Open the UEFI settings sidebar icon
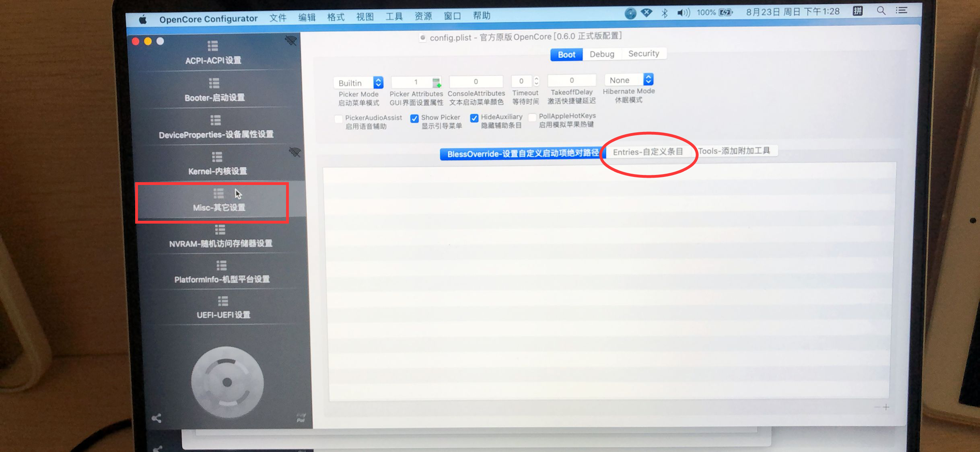The height and width of the screenshot is (452, 980). pyautogui.click(x=223, y=301)
